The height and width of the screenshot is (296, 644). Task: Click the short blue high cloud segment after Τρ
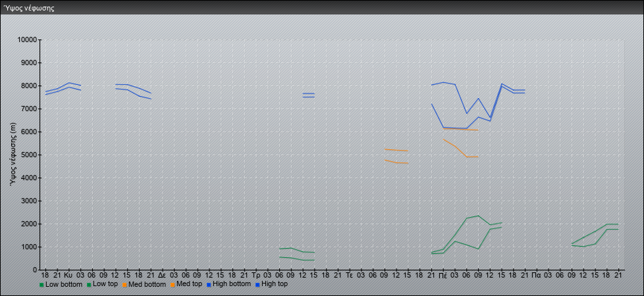[x=308, y=93]
